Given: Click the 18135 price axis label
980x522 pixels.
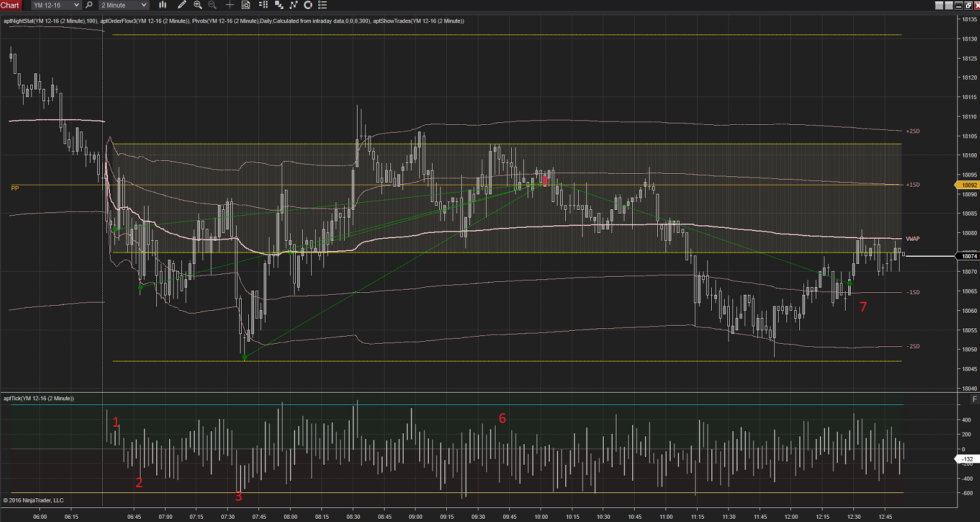Looking at the screenshot, I should [x=969, y=19].
